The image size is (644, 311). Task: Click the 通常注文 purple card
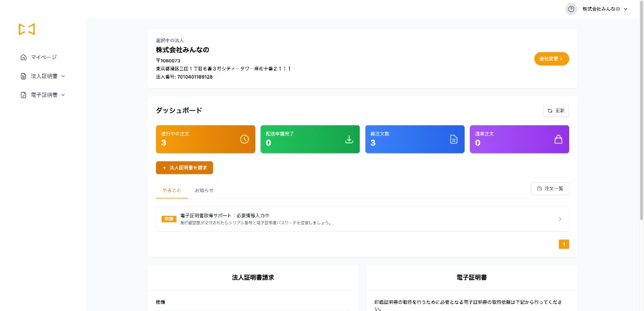519,140
